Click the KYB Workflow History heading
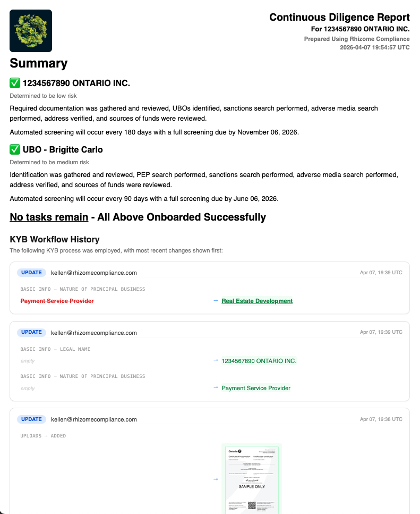The image size is (420, 514). [x=55, y=239]
